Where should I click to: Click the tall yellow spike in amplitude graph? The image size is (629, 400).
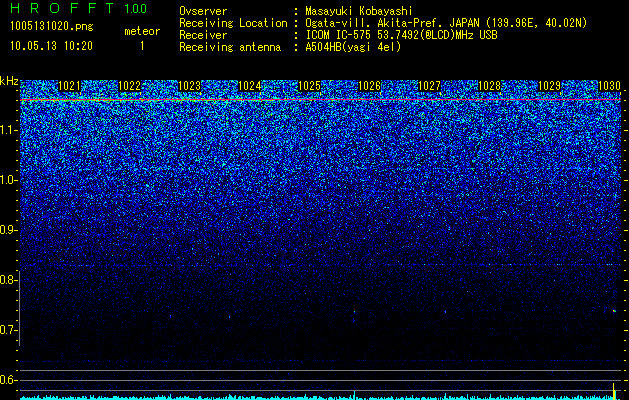click(x=613, y=390)
